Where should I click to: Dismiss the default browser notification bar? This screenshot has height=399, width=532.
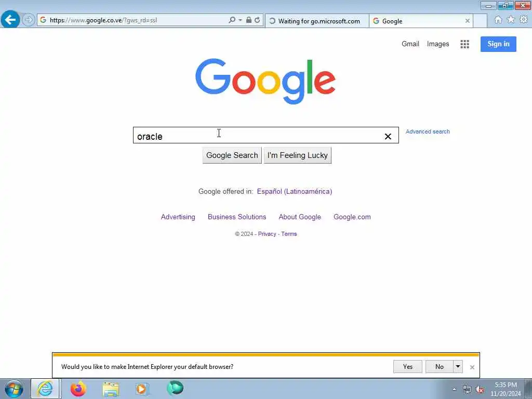point(472,367)
